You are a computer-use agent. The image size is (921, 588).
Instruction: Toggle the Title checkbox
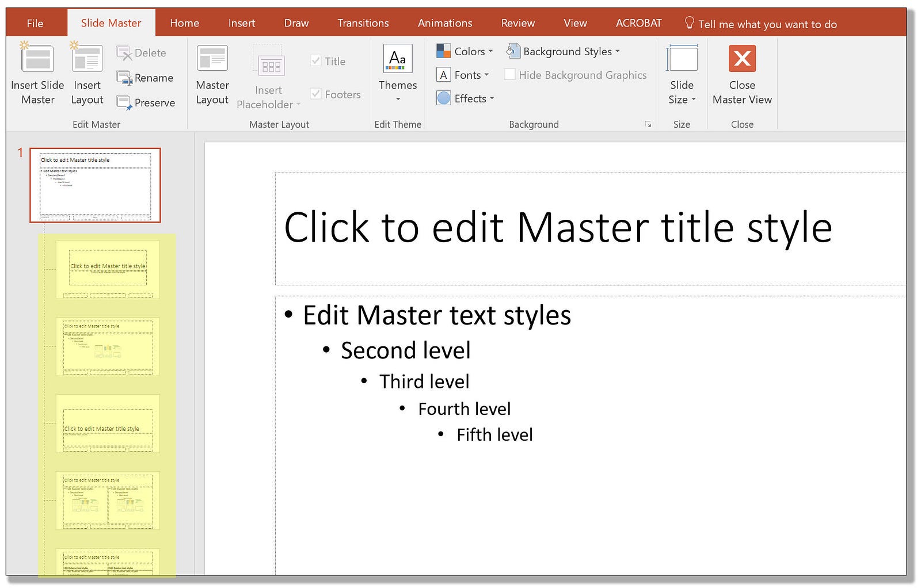point(315,60)
